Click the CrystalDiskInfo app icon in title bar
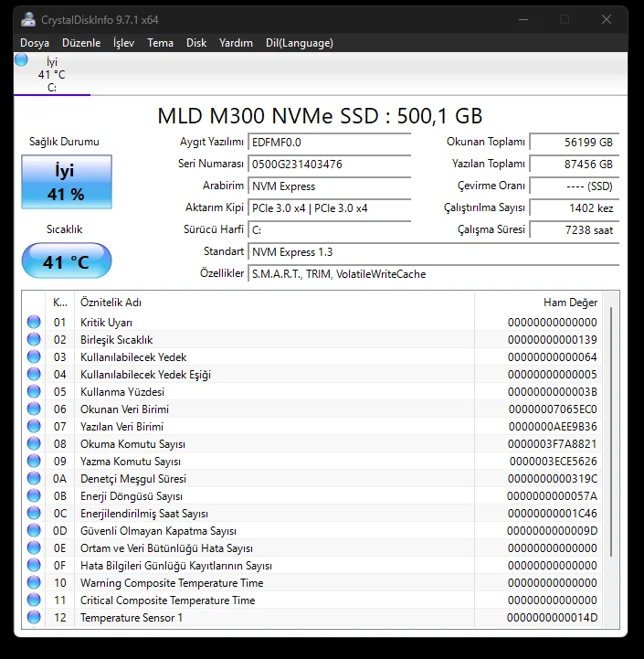This screenshot has width=644, height=659. click(x=28, y=20)
